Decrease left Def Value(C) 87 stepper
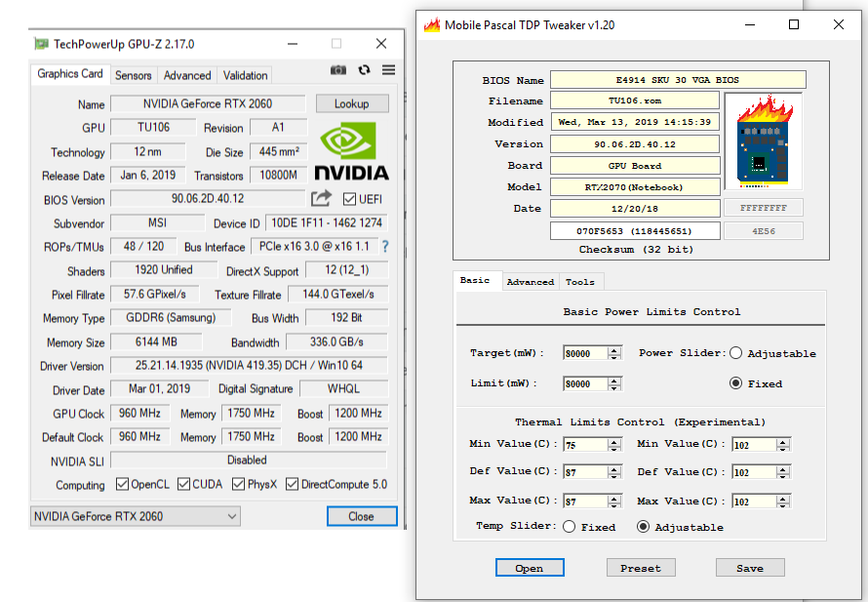 tap(613, 475)
